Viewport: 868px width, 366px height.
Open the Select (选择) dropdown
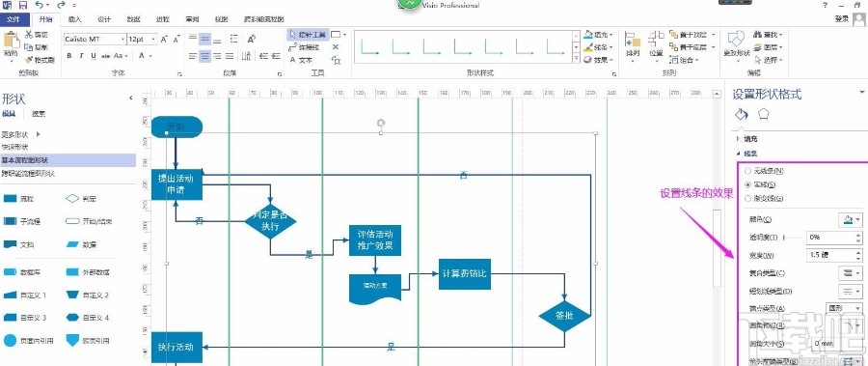pyautogui.click(x=769, y=60)
